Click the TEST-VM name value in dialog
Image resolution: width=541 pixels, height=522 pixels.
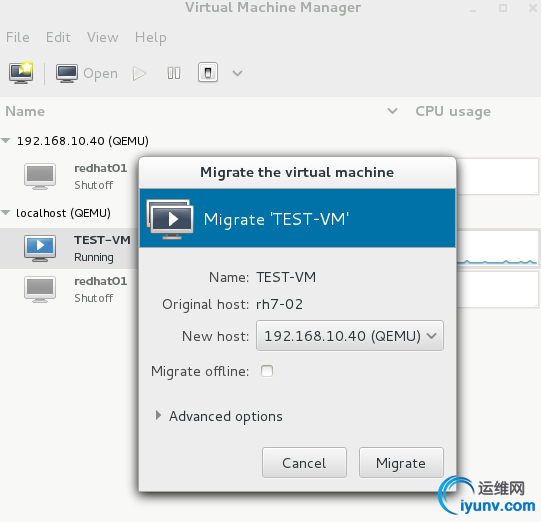click(286, 277)
